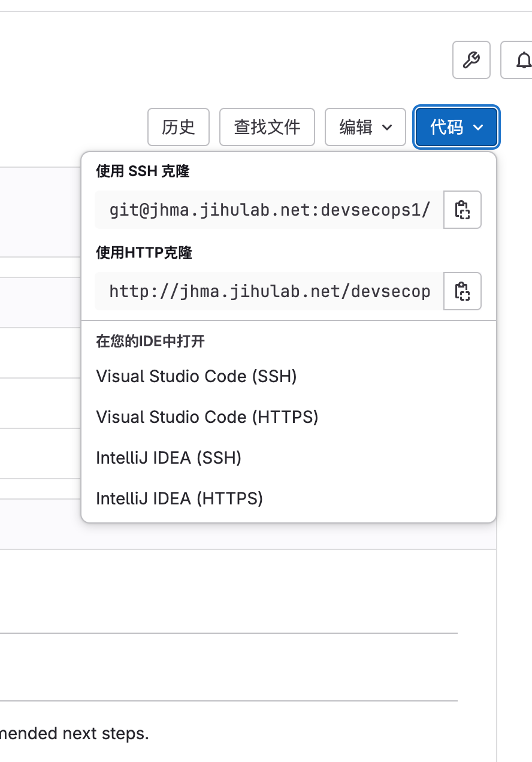Select the git@jhma.jihulab.net SSH URL field

coord(269,210)
